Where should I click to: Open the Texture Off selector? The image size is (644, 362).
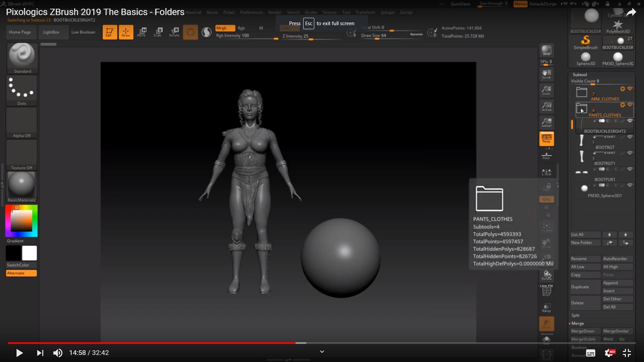click(22, 155)
